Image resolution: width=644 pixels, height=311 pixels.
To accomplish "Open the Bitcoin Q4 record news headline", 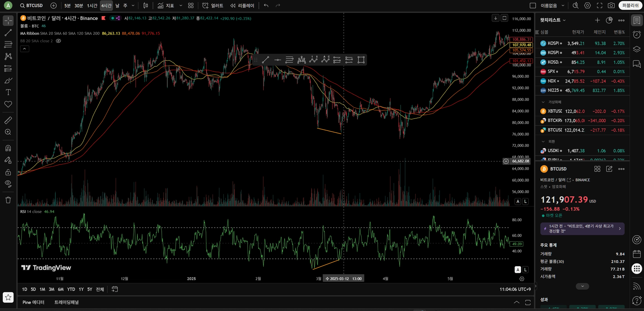I will point(582,229).
